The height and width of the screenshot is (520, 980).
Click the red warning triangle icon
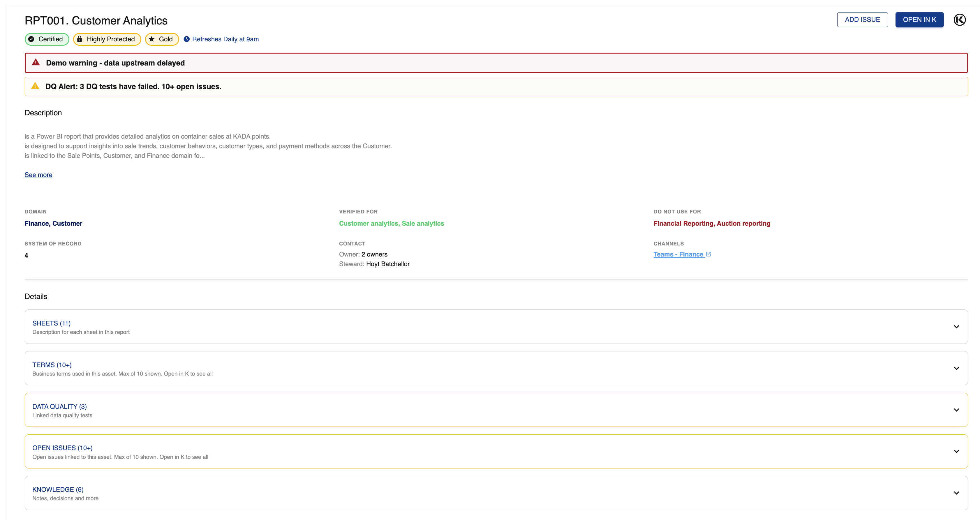point(36,62)
